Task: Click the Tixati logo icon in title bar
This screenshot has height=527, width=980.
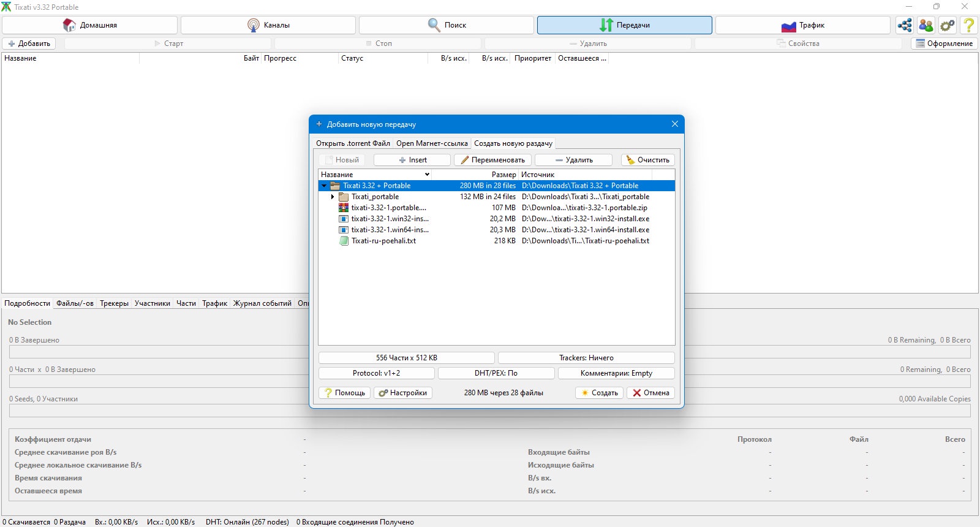Action: (x=7, y=7)
